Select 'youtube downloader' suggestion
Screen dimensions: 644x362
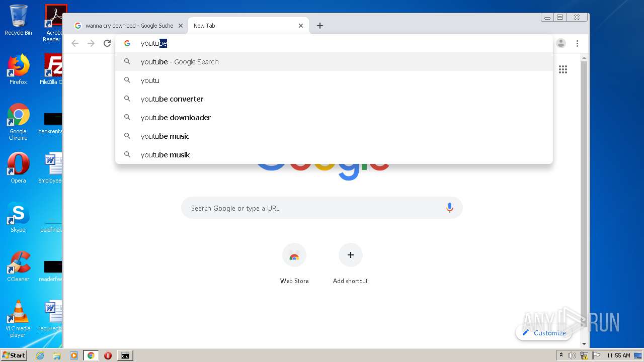334,118
